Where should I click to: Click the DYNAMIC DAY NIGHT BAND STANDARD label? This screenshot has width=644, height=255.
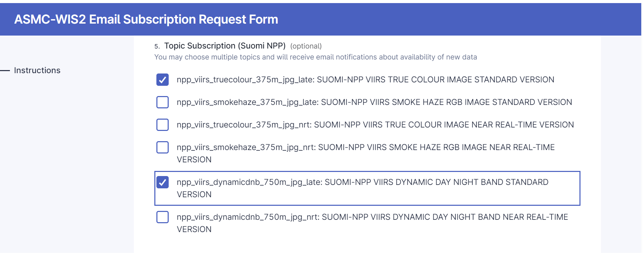point(363,188)
